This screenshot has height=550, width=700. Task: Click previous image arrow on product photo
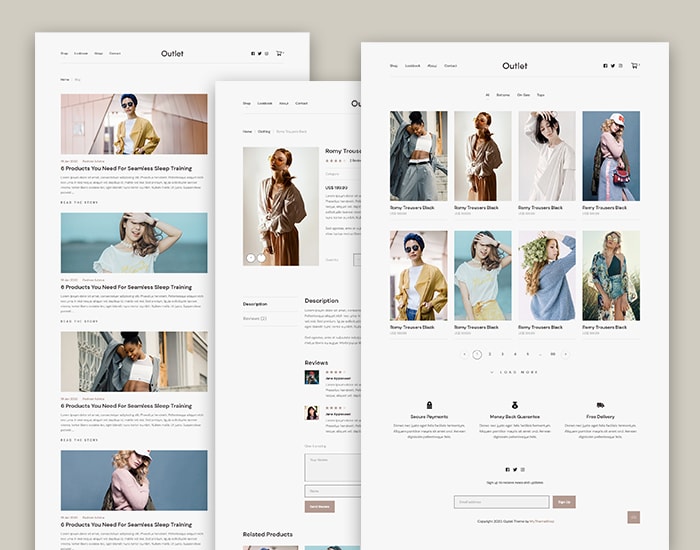251,258
